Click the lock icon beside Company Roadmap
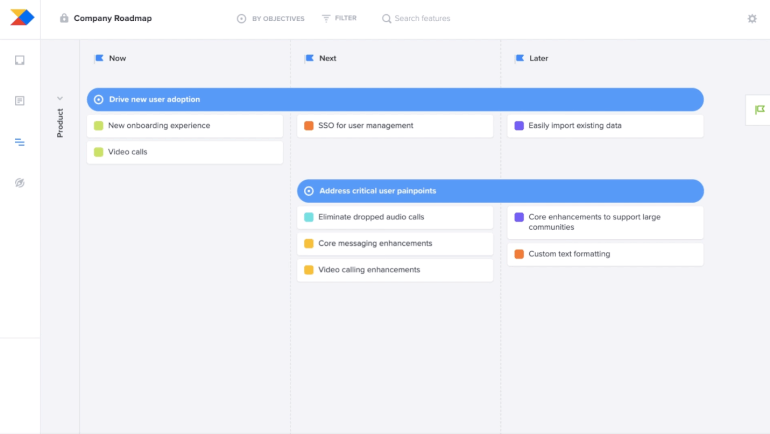 [x=64, y=18]
